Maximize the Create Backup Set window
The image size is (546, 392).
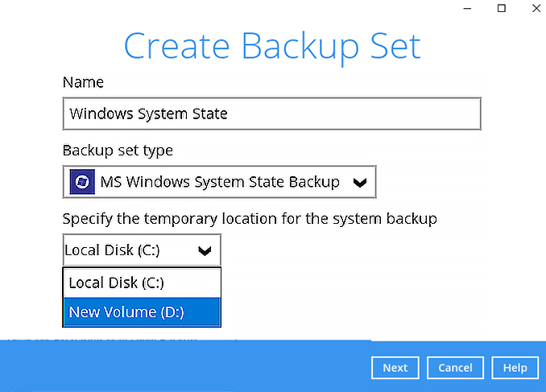502,8
